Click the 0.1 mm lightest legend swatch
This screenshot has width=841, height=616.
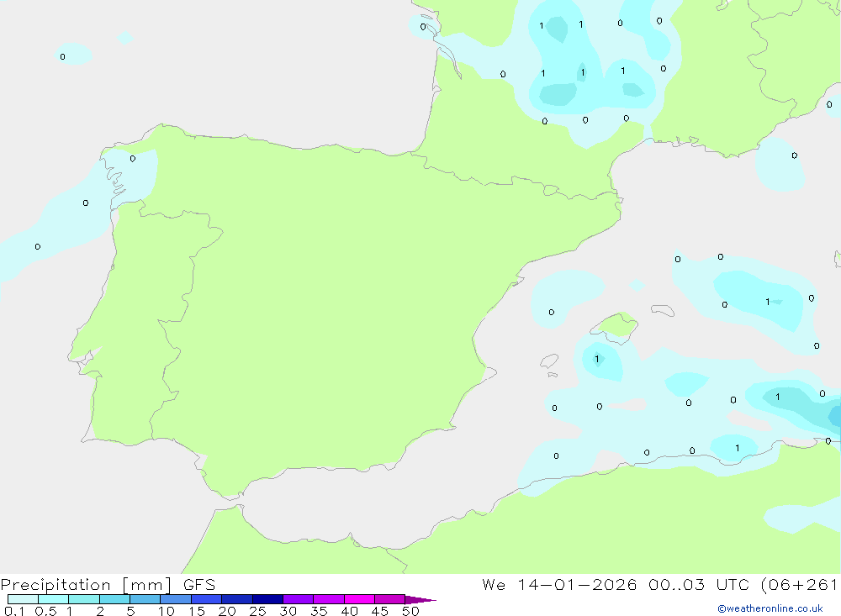(x=23, y=599)
